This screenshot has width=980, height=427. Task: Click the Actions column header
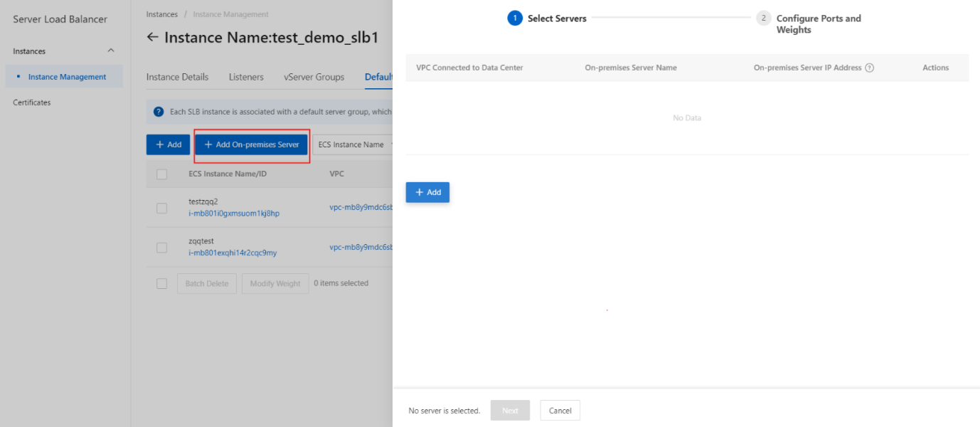936,68
